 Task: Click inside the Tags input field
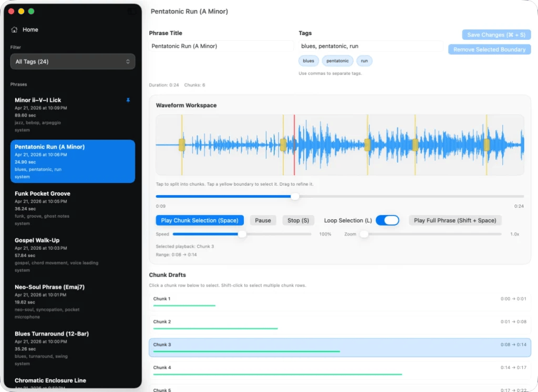point(369,46)
